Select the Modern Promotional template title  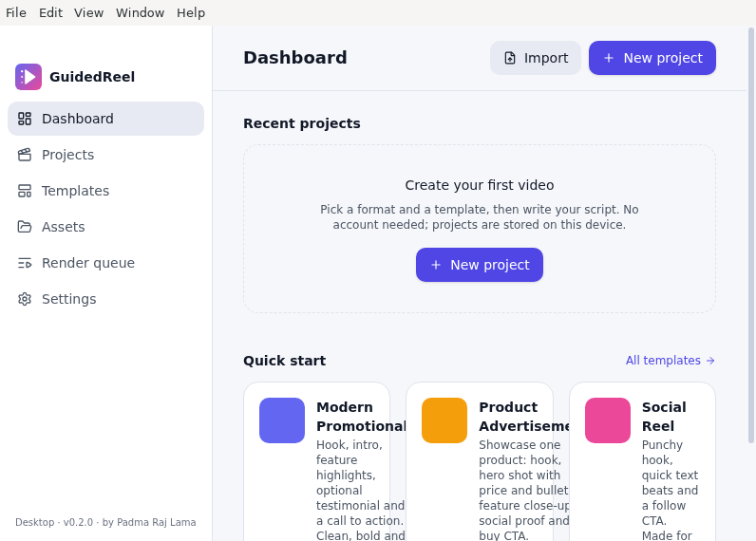tap(361, 417)
